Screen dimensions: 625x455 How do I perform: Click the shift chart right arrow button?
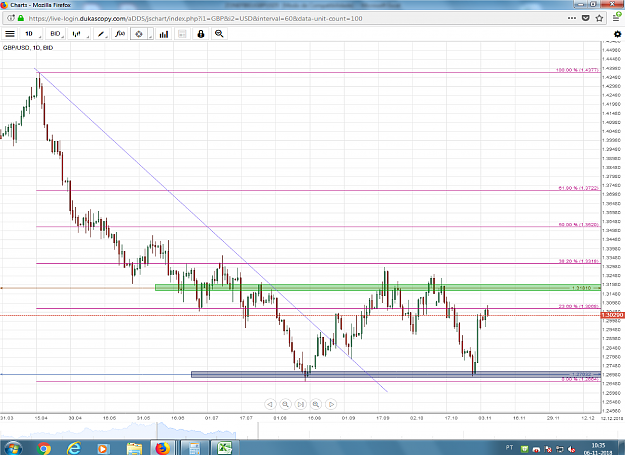coord(331,404)
